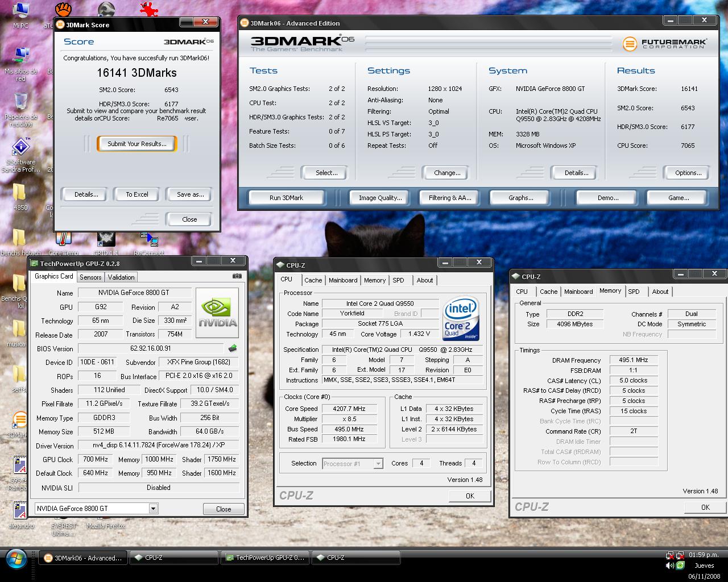Click the DRAM Frequency value 495.1 MHz

point(634,360)
